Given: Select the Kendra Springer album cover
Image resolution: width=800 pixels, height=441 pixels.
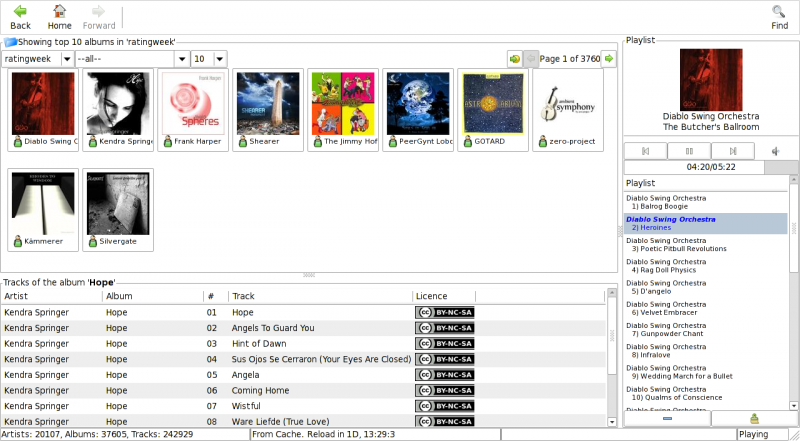Looking at the screenshot, I should (x=119, y=103).
